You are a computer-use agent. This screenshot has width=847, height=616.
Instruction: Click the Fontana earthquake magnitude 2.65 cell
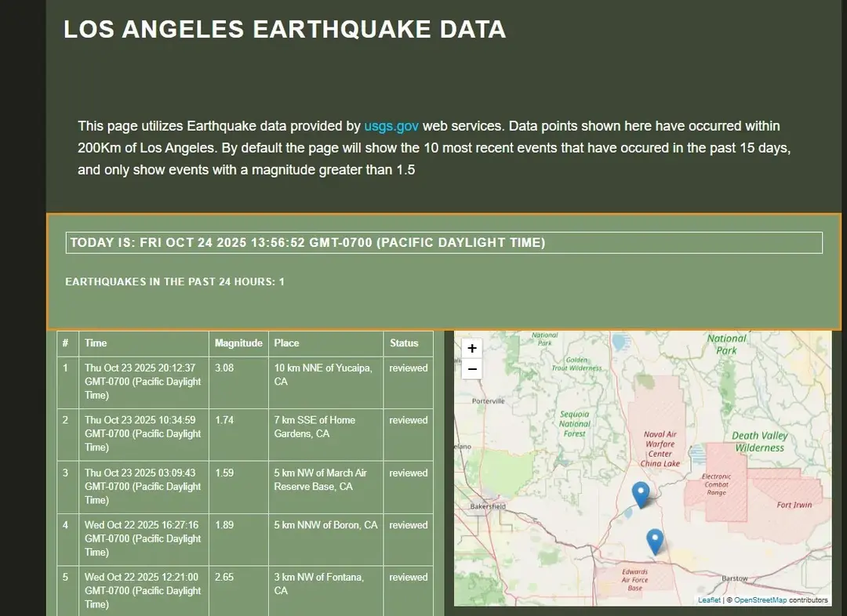[225, 577]
